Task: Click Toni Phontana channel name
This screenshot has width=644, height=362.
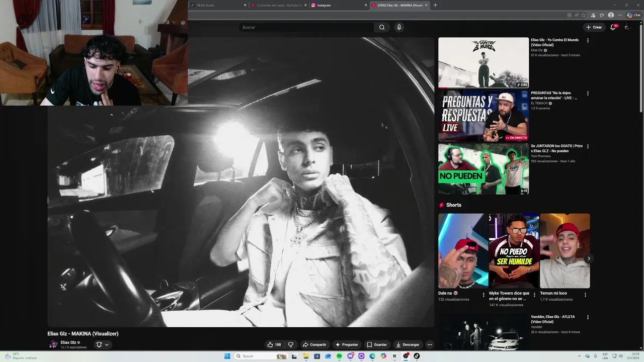Action: pos(541,156)
